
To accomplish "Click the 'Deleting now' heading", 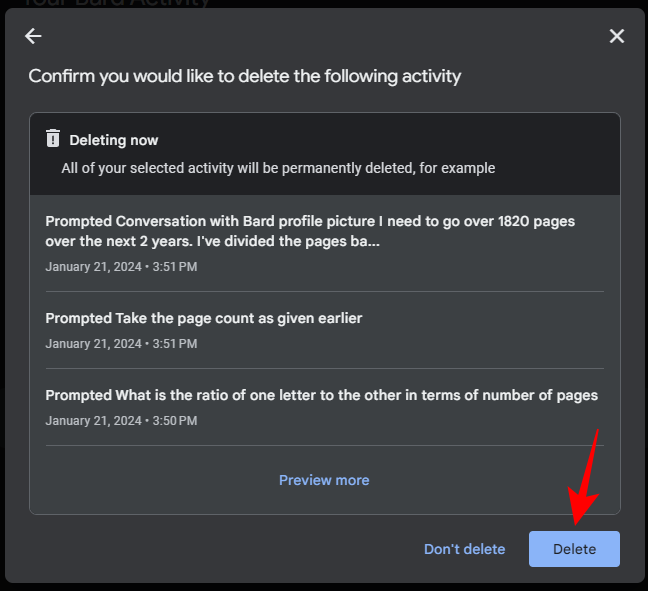I will [x=114, y=140].
